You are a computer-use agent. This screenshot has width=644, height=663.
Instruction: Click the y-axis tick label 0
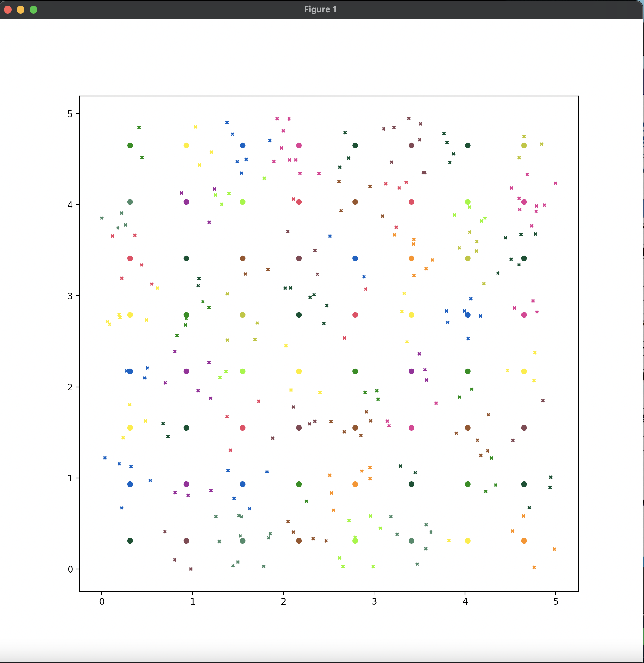tap(70, 569)
